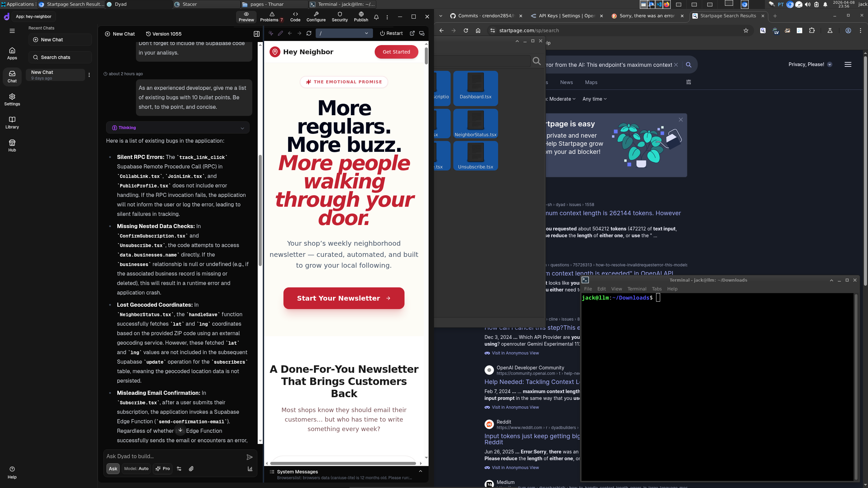Select the News tab on Startpage
The width and height of the screenshot is (868, 488).
tap(567, 82)
